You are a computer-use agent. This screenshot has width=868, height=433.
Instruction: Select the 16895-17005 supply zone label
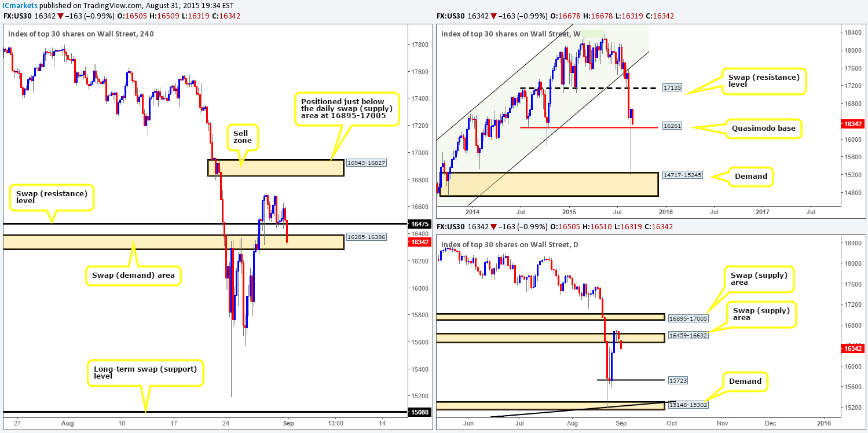687,318
